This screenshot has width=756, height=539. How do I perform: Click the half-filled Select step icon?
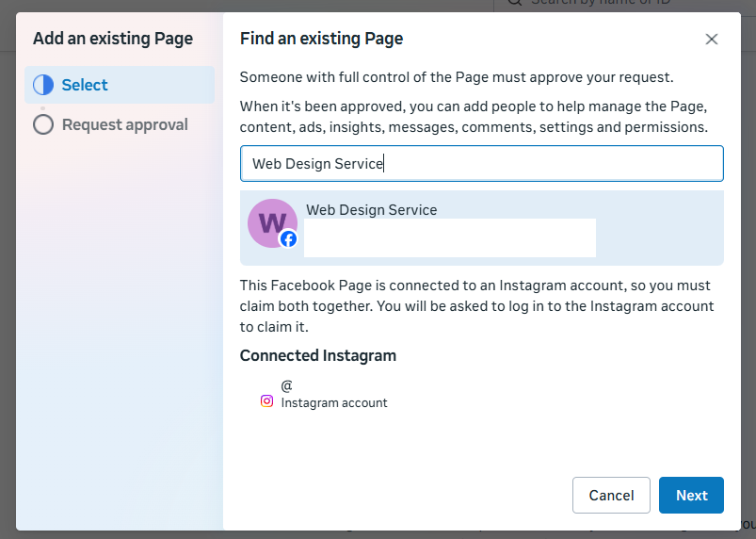(x=43, y=85)
